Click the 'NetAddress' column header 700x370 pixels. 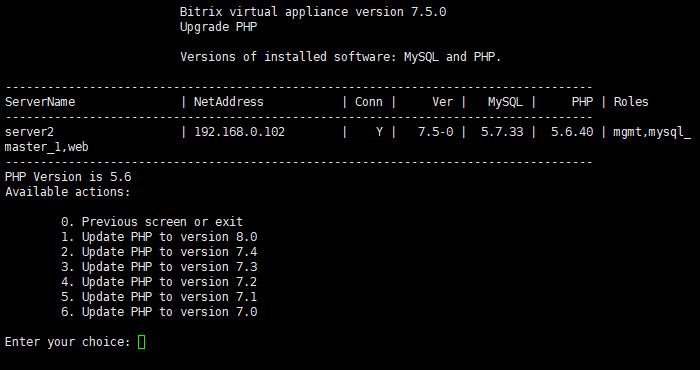coord(229,102)
